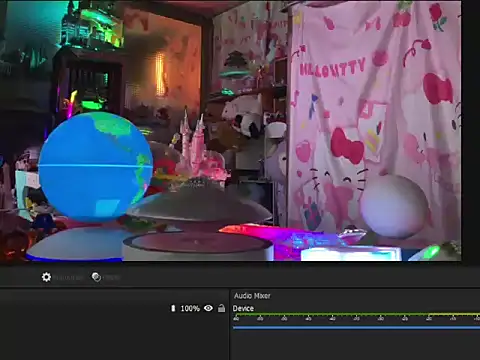Click the Device label in the Audio Mixer
This screenshot has width=480, height=360.
click(x=243, y=308)
